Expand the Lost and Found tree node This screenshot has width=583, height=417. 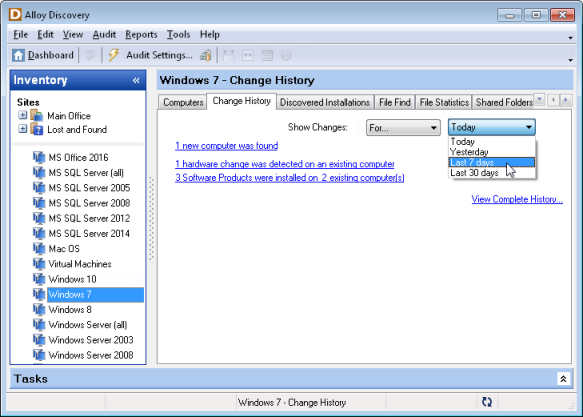(x=23, y=129)
